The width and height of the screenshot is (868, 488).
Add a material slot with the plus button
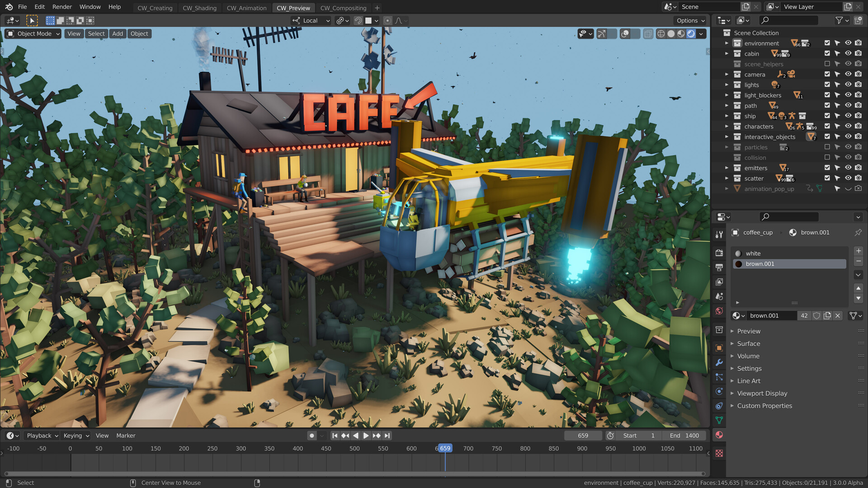(x=858, y=251)
